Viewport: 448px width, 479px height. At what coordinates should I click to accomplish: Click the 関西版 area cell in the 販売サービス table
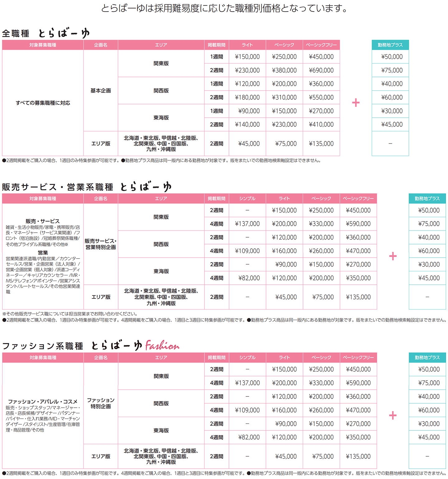[x=161, y=244]
